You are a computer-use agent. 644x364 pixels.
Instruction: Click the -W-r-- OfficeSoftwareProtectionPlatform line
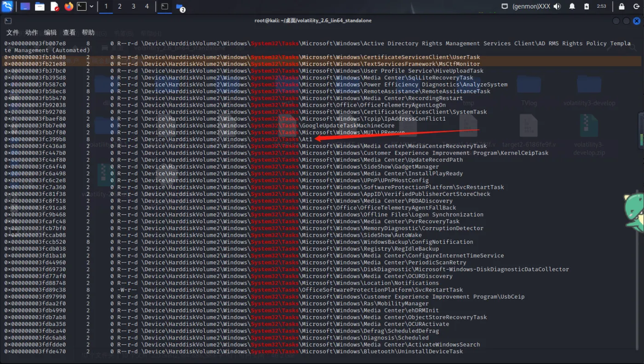(234, 290)
